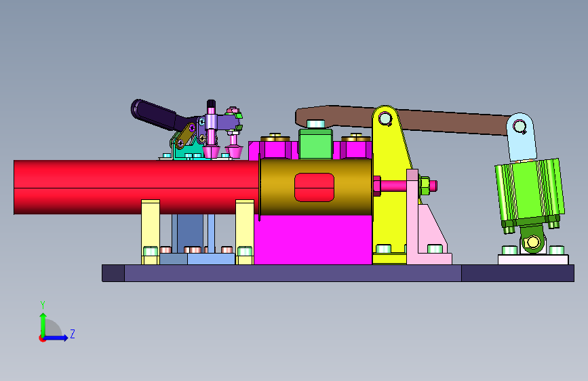Click the yellow pin at cylinder bottom clevis
The height and width of the screenshot is (381, 588).
point(533,242)
